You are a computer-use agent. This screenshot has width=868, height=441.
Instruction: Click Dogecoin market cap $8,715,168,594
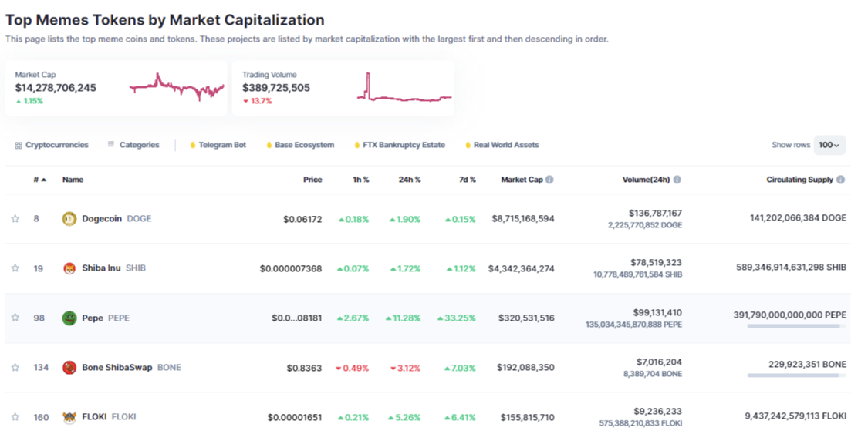pyautogui.click(x=523, y=219)
